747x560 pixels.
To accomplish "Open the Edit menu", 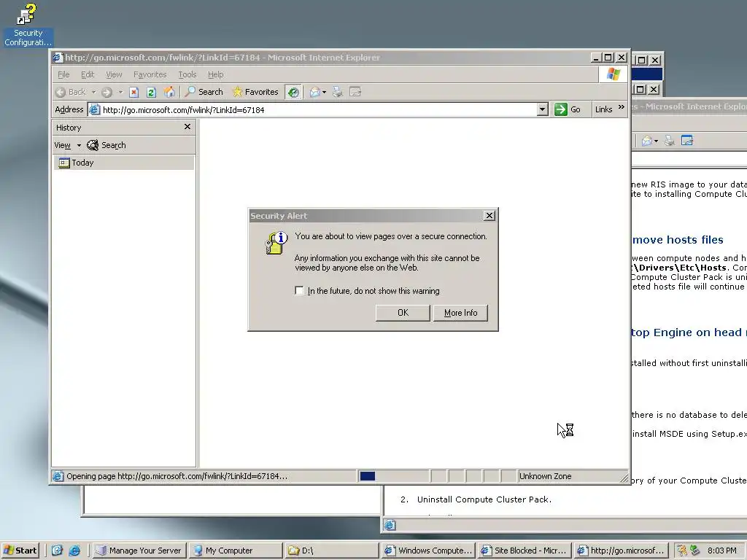I will click(88, 74).
